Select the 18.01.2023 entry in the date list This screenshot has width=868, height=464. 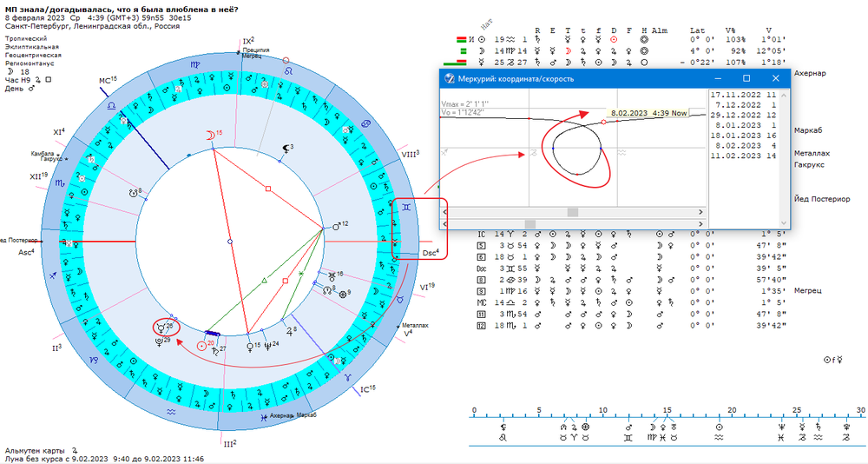tap(744, 136)
